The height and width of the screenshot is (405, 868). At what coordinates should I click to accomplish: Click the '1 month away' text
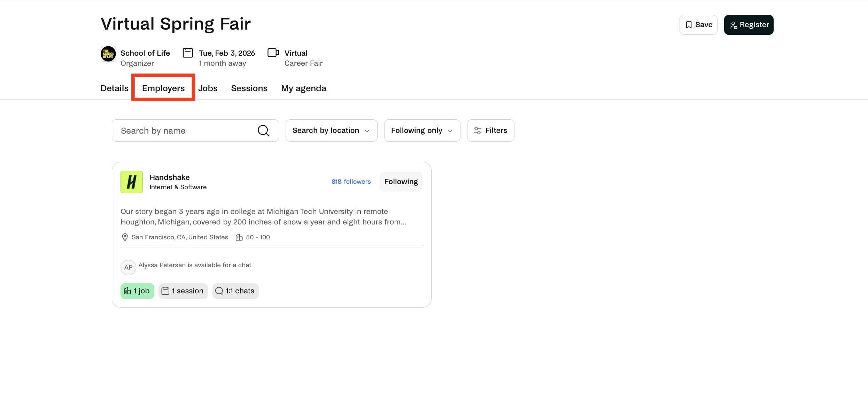click(223, 63)
